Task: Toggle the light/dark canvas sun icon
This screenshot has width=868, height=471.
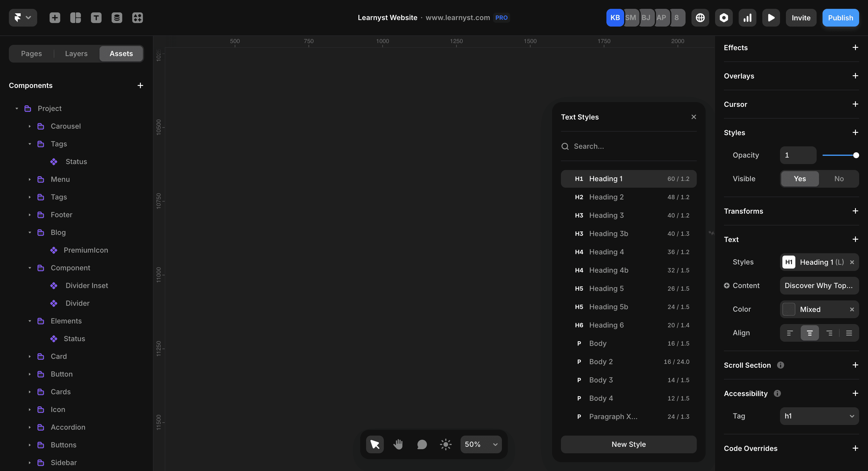Action: [x=446, y=444]
